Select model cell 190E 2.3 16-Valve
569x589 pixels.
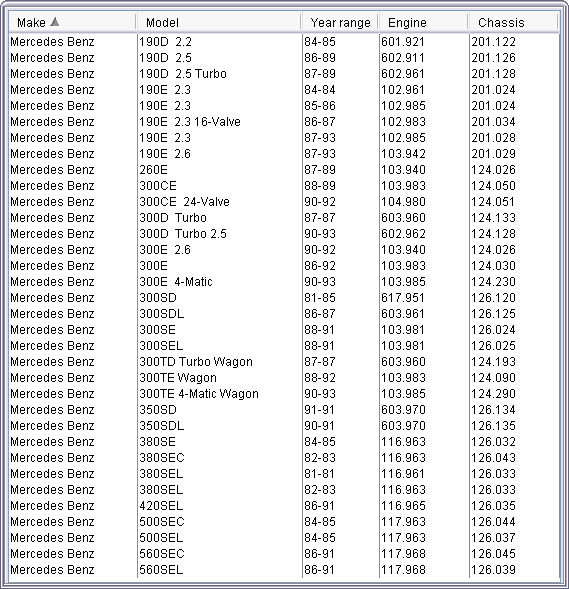[x=190, y=122]
